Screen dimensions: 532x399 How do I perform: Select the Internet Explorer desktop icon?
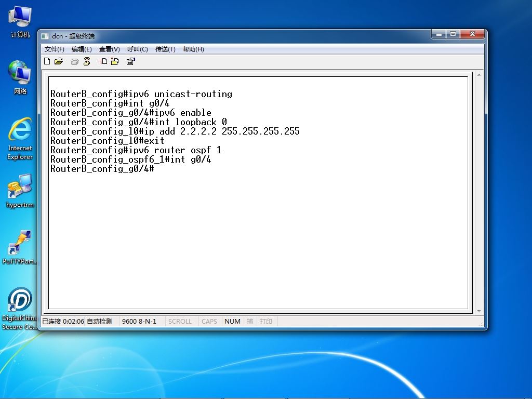[x=20, y=139]
